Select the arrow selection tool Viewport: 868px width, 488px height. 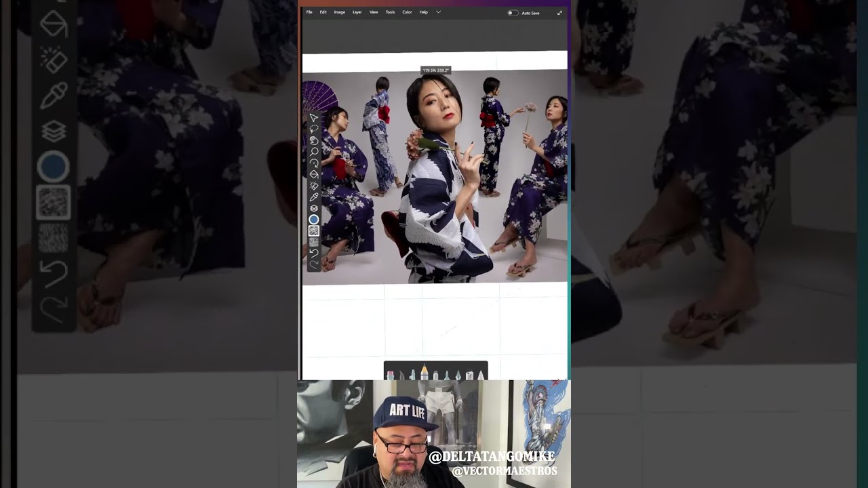pyautogui.click(x=313, y=117)
